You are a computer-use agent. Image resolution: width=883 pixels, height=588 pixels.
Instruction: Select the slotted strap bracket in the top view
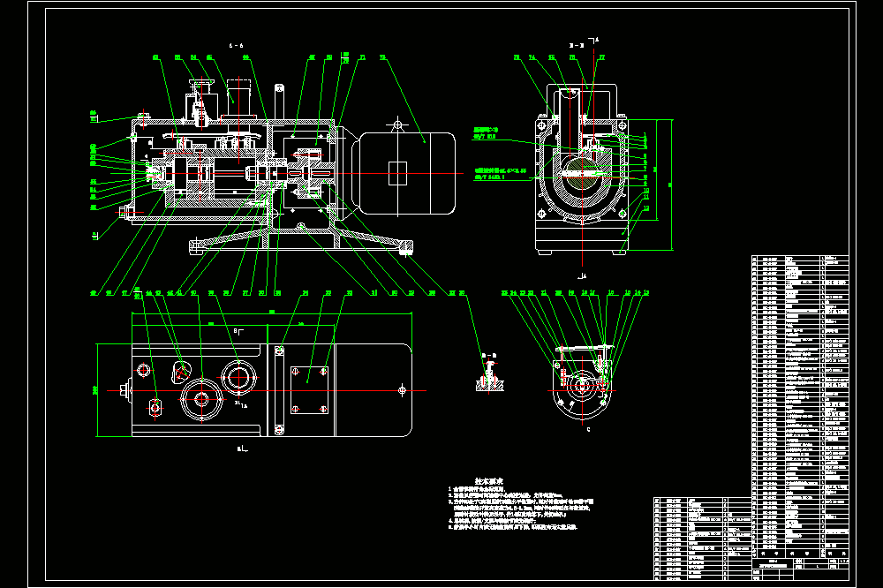(279, 389)
